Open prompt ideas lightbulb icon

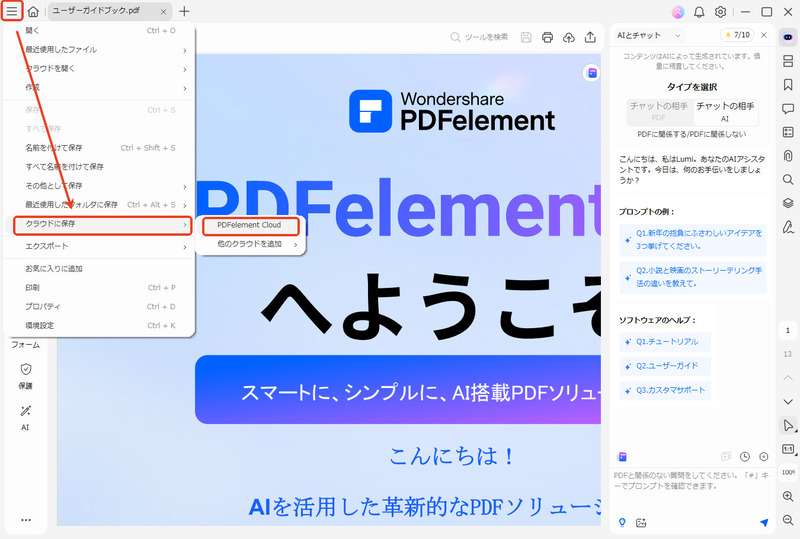[x=622, y=522]
